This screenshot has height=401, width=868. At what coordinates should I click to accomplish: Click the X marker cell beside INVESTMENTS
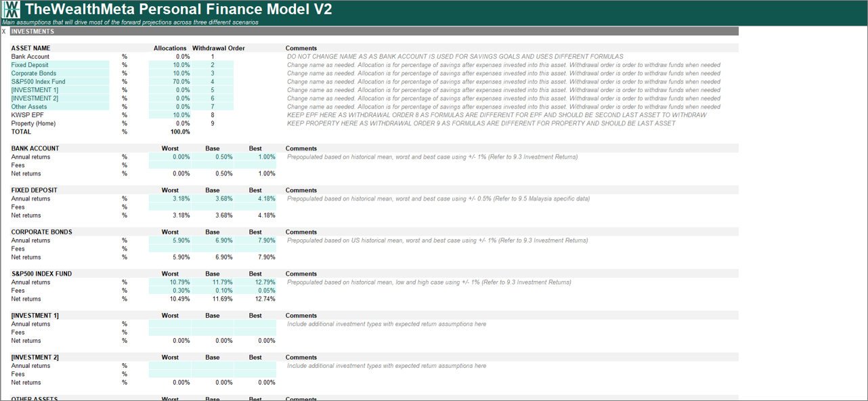click(x=4, y=31)
